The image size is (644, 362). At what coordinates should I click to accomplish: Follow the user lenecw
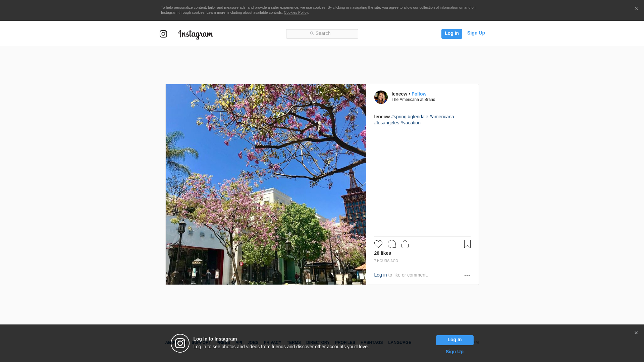(419, 94)
